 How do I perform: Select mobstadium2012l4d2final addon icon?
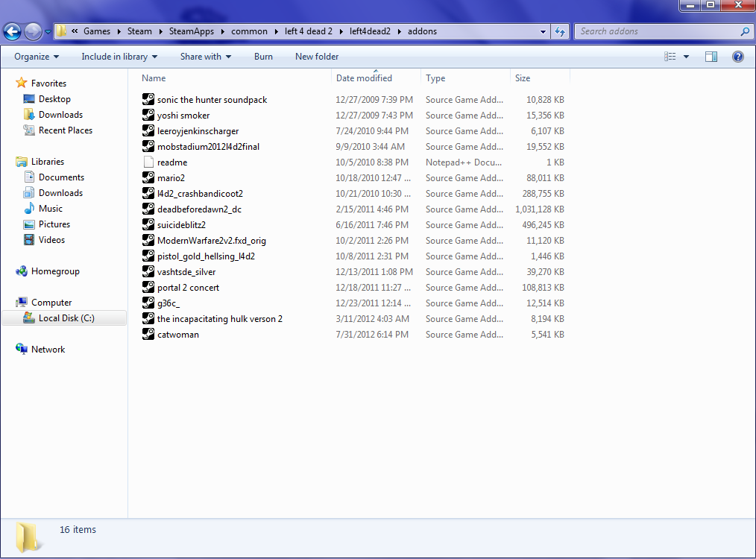pyautogui.click(x=148, y=147)
